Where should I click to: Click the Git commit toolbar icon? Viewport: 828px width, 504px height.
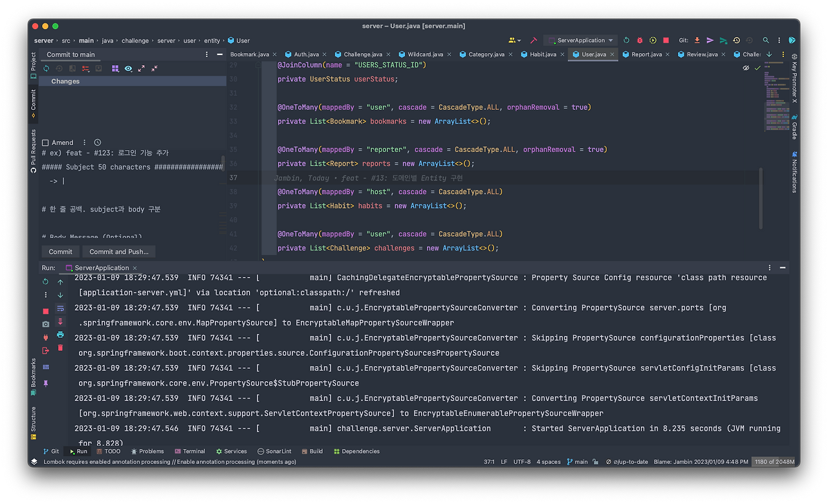click(x=710, y=40)
